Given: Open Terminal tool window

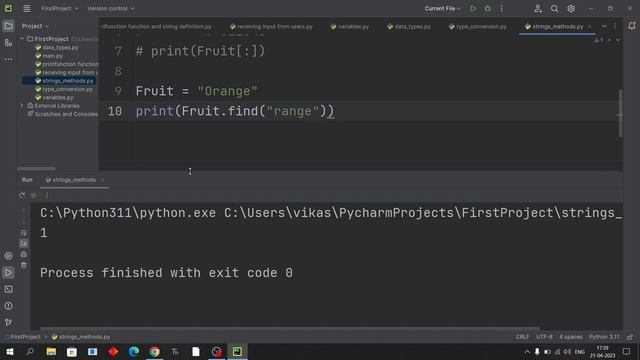Looking at the screenshot, I should (x=8, y=289).
